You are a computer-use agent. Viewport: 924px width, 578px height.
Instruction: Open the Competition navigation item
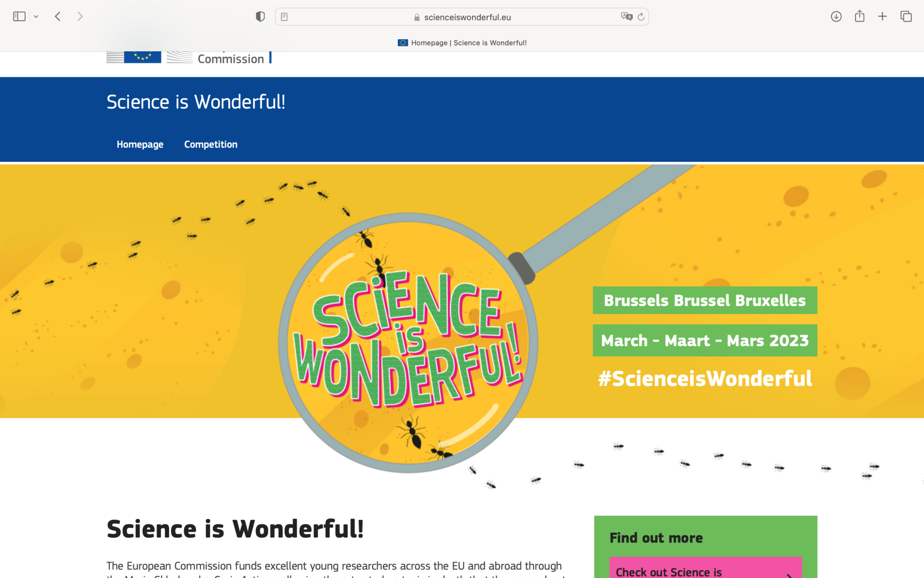pyautogui.click(x=210, y=144)
